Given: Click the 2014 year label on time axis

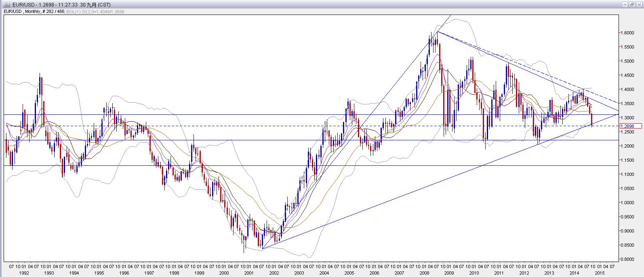Looking at the screenshot, I should [x=574, y=273].
